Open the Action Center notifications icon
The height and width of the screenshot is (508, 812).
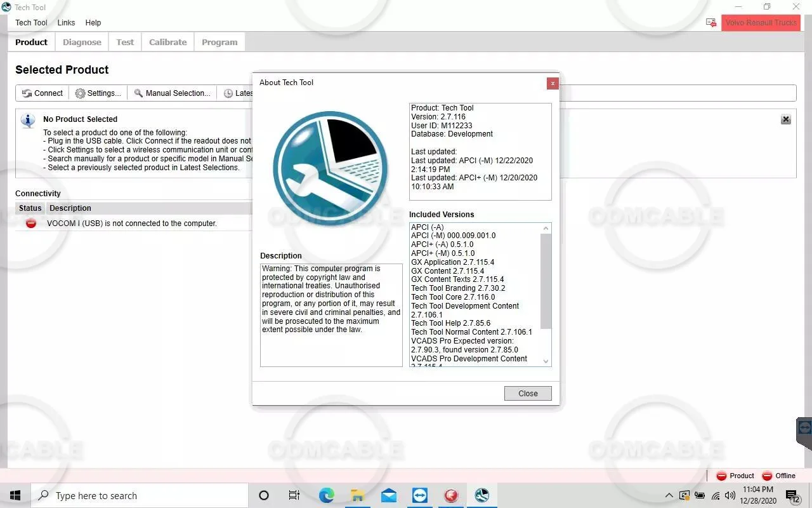(x=792, y=495)
